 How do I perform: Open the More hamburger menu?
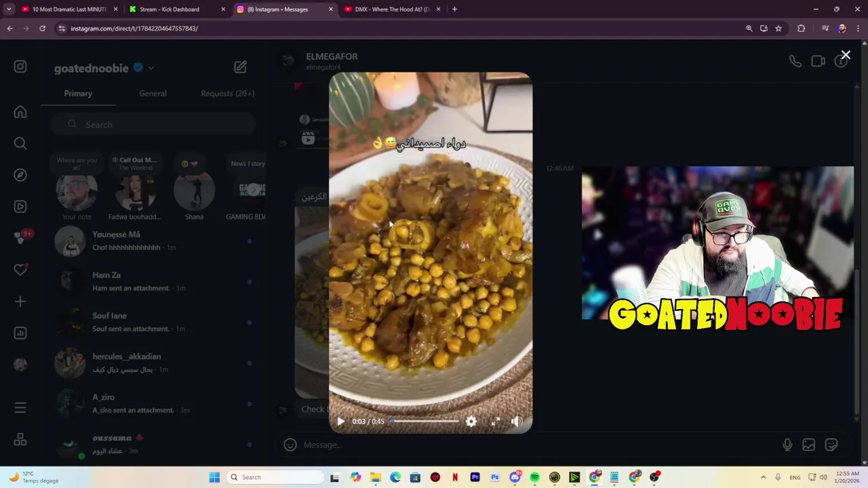(20, 408)
